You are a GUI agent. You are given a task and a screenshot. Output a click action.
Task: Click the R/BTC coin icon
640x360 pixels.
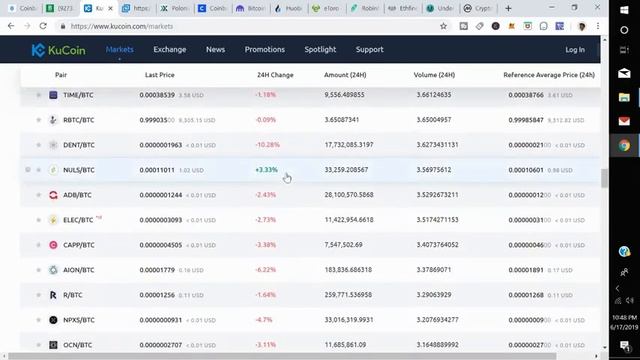tap(53, 295)
